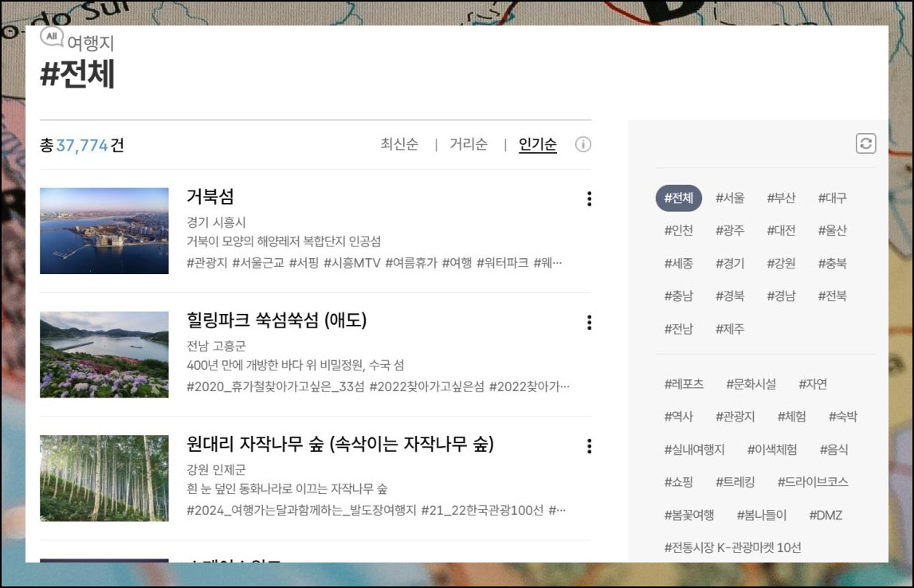Screen dimensions: 914x588
Task: Apply the #봄나들이 theme tag
Action: pos(761,515)
